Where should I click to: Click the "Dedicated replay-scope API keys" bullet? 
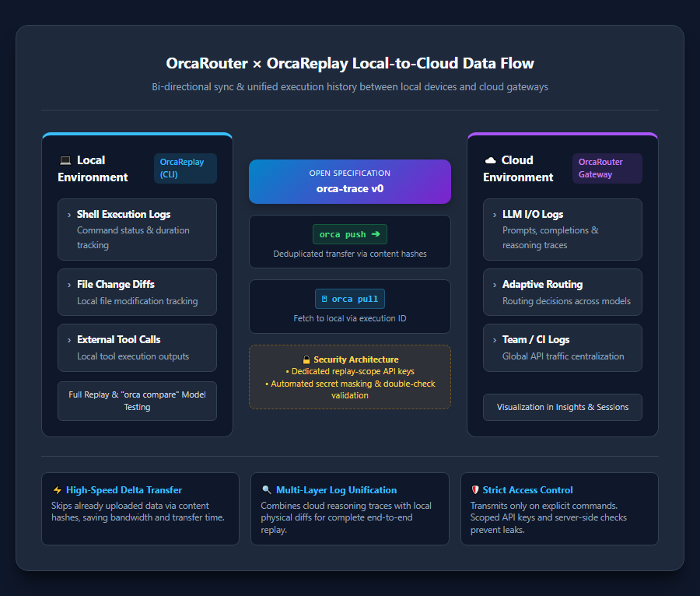point(350,371)
